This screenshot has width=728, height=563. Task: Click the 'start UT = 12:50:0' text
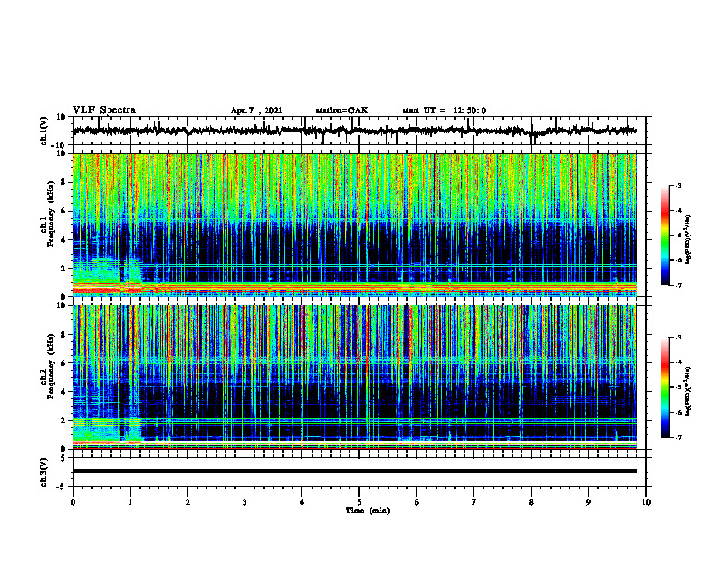coord(444,110)
